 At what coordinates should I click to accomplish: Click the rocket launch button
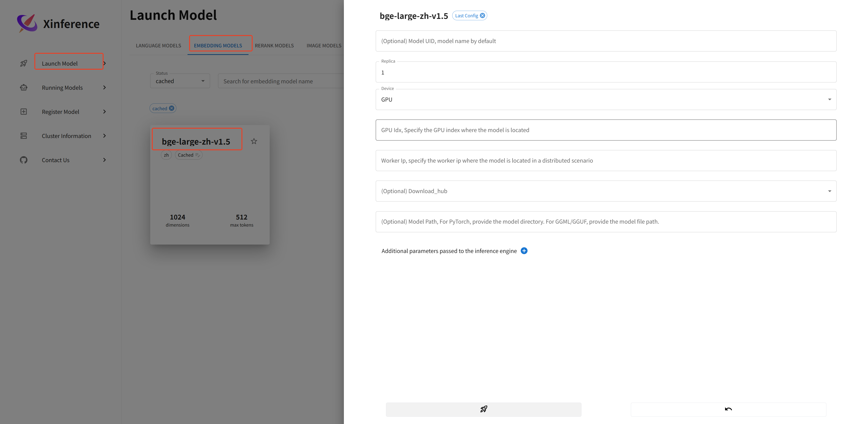[483, 409]
